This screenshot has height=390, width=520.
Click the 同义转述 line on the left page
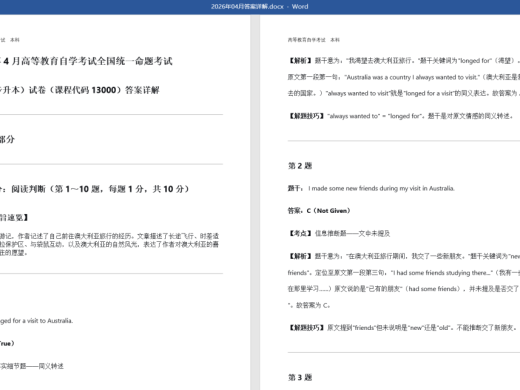[32, 366]
